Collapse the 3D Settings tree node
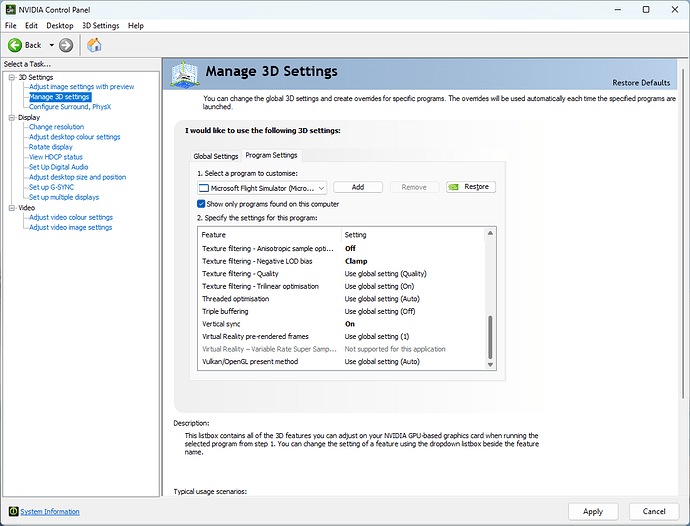 pos(9,77)
